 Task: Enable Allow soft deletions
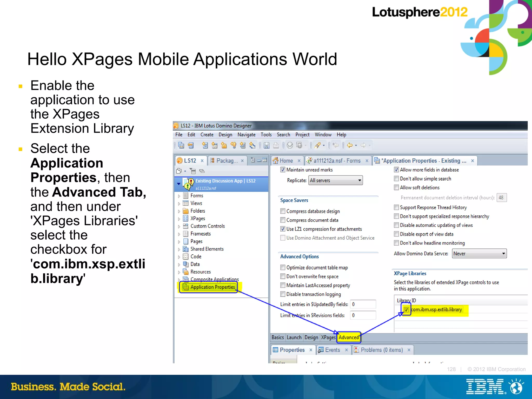click(396, 187)
